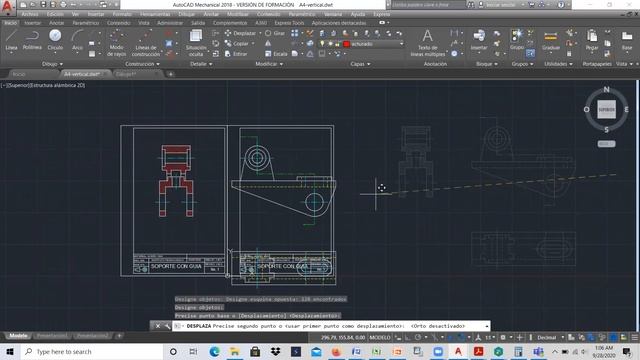Select the Círculo tool

(x=55, y=40)
